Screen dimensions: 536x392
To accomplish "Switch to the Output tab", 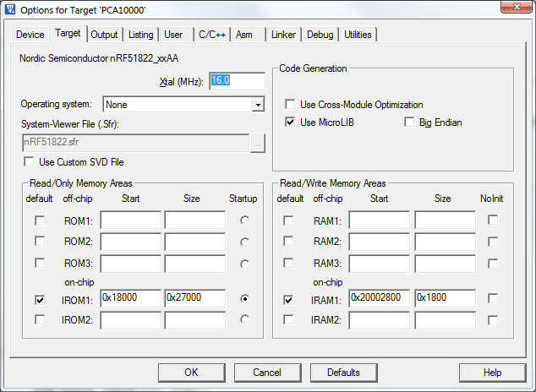I will [x=104, y=35].
